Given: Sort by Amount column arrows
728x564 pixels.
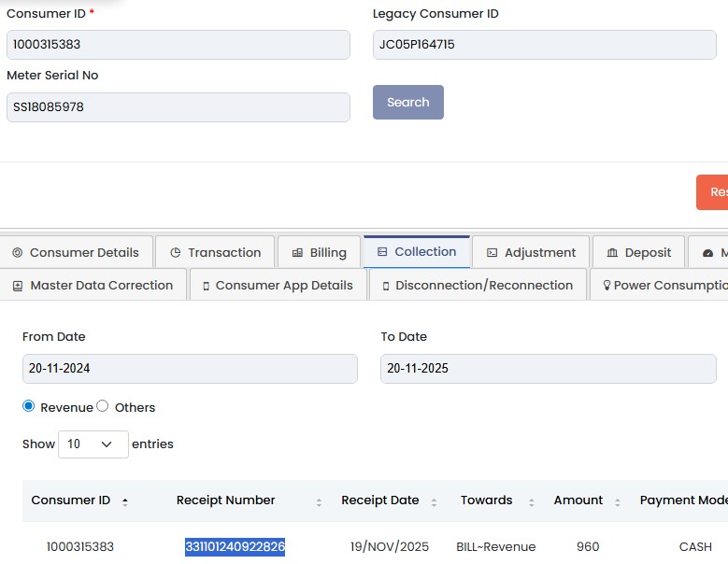Looking at the screenshot, I should (618, 501).
